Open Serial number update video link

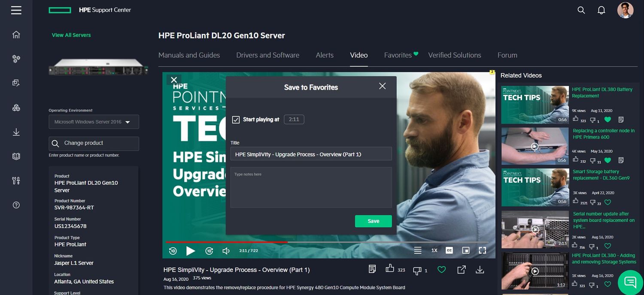click(604, 220)
